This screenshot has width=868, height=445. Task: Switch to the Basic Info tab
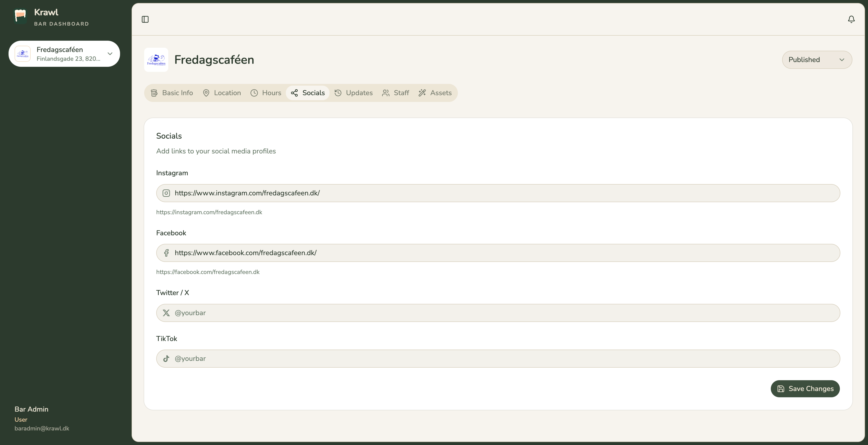coord(172,93)
